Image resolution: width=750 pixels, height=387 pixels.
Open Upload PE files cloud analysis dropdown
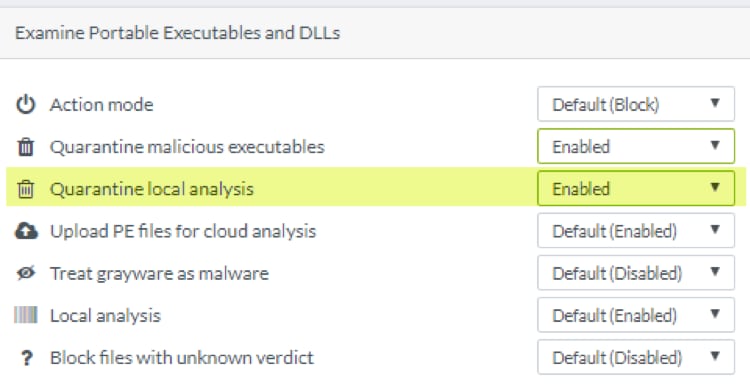tap(636, 231)
